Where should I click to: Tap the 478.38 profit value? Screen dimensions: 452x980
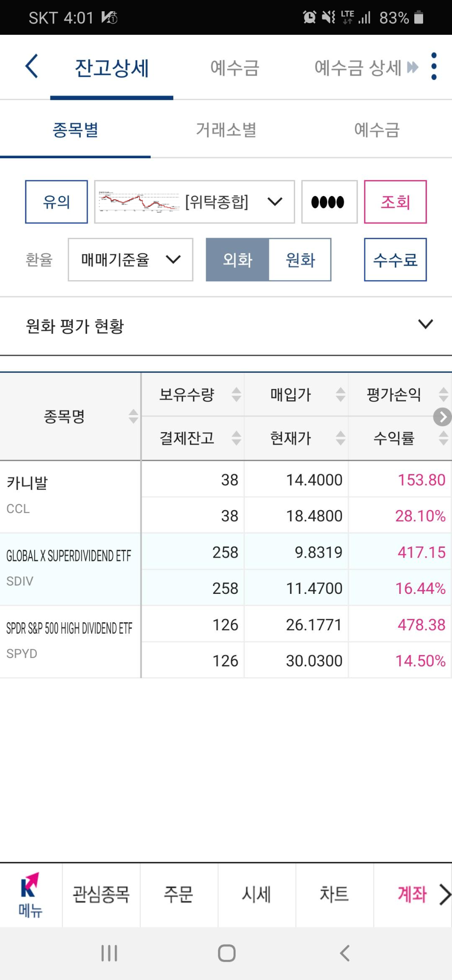coord(422,625)
